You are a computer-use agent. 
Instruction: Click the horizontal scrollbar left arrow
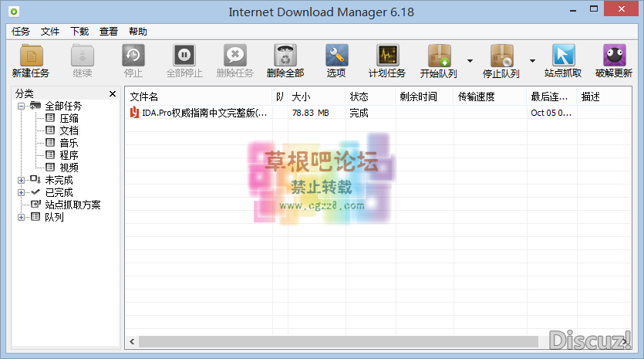click(132, 341)
